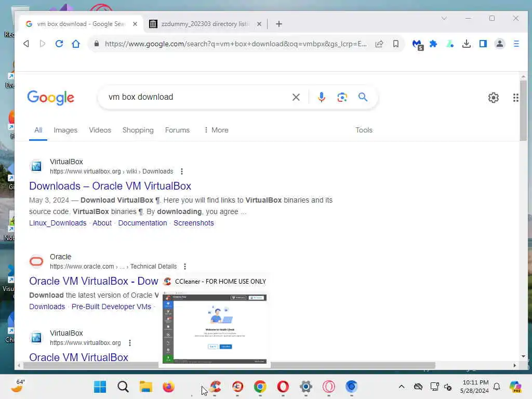Toggle the browser side panel icon
532x399 pixels.
483,44
